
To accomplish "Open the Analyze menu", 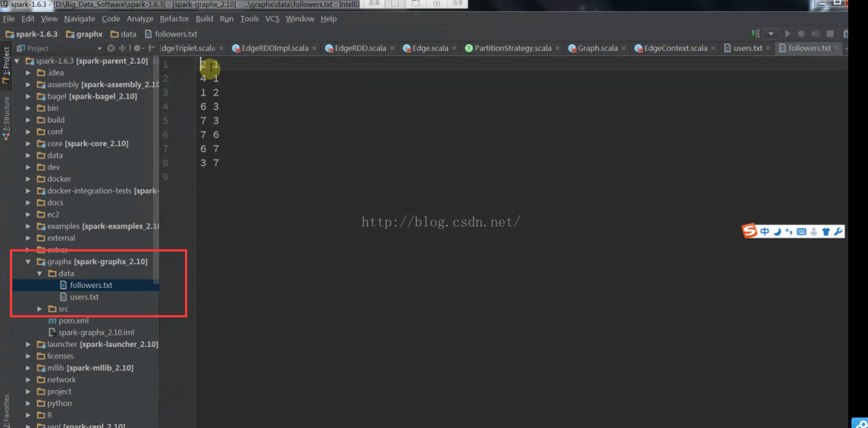I will [x=140, y=18].
